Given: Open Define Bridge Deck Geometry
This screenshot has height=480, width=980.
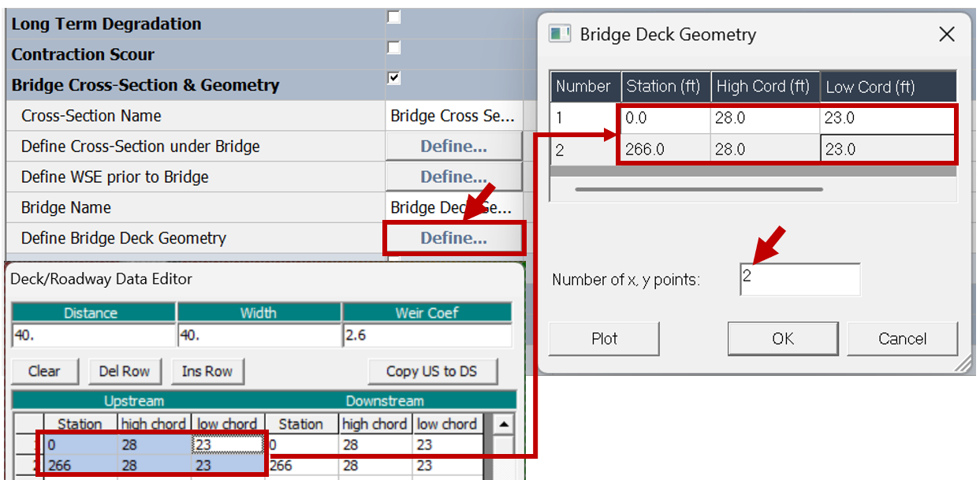Looking at the screenshot, I should coord(453,238).
